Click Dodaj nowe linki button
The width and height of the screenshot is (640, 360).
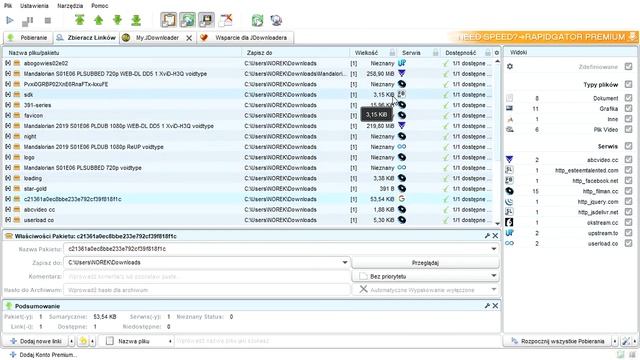[36, 341]
